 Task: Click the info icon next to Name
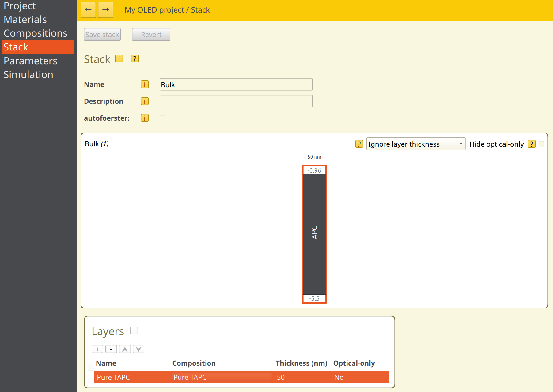pyautogui.click(x=145, y=84)
